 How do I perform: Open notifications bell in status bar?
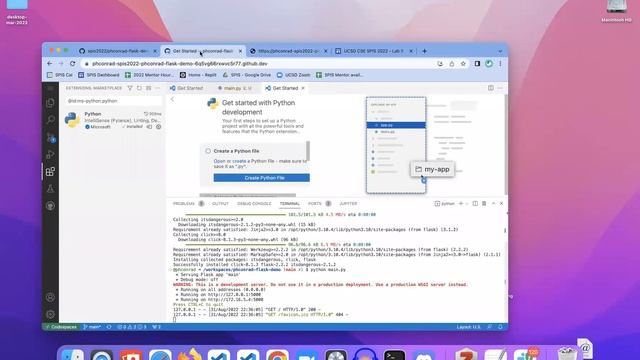point(500,327)
